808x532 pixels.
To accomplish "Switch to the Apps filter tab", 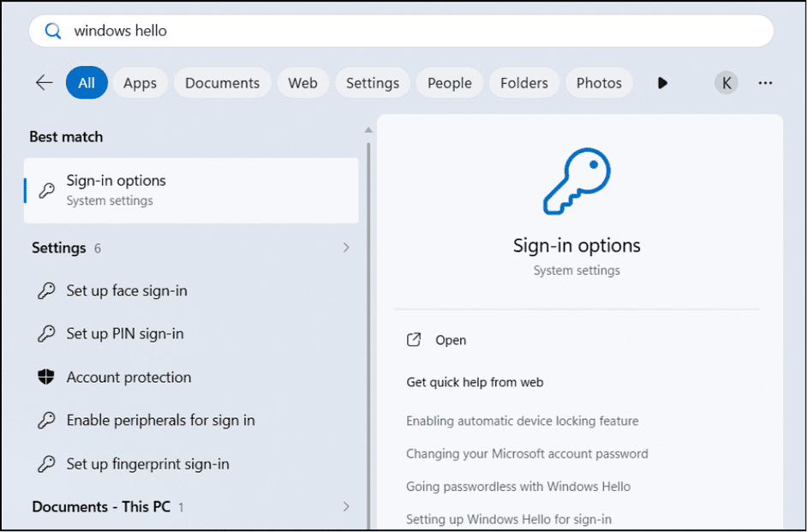I will [140, 83].
